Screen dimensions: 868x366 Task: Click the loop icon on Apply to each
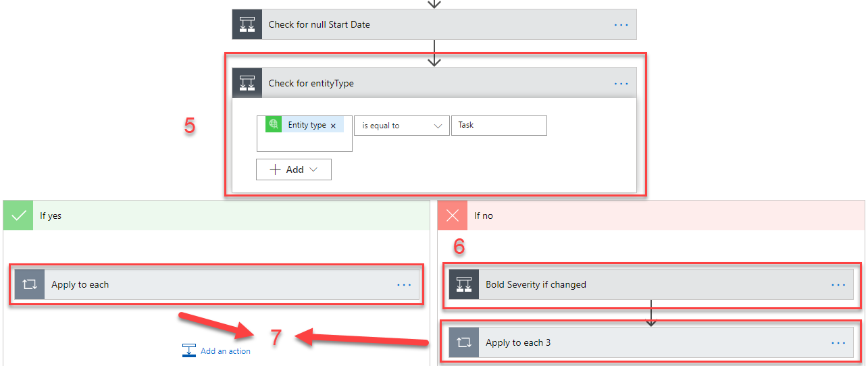30,284
